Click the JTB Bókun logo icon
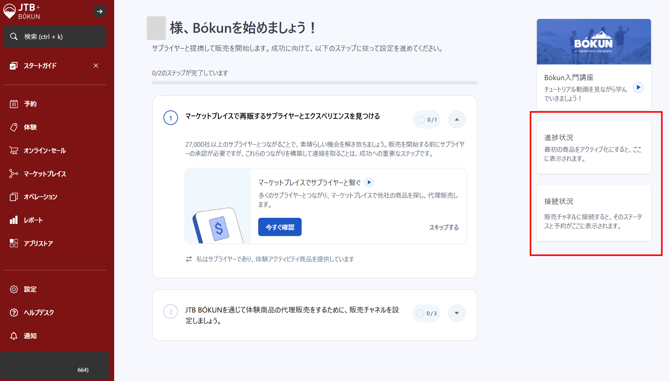The width and height of the screenshot is (670, 381). coord(9,11)
